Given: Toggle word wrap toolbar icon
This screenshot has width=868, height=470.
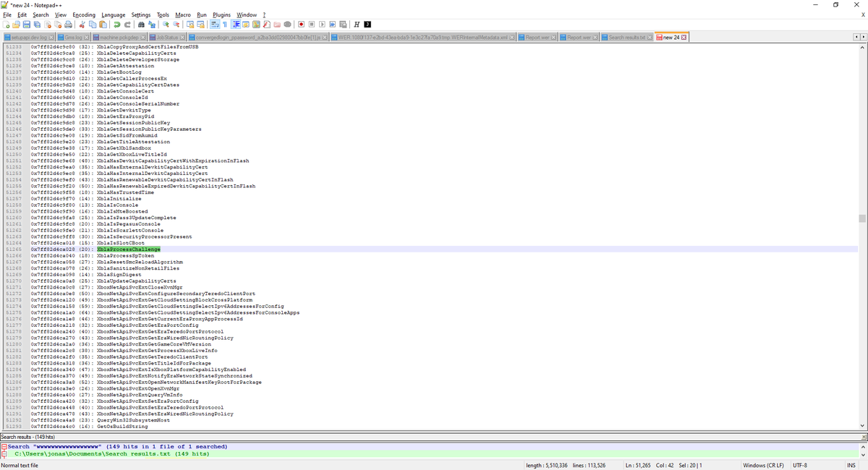Looking at the screenshot, I should coord(215,25).
